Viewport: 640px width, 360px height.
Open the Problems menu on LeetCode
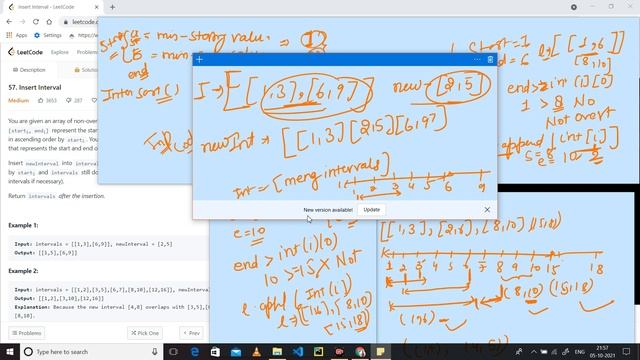(87, 52)
